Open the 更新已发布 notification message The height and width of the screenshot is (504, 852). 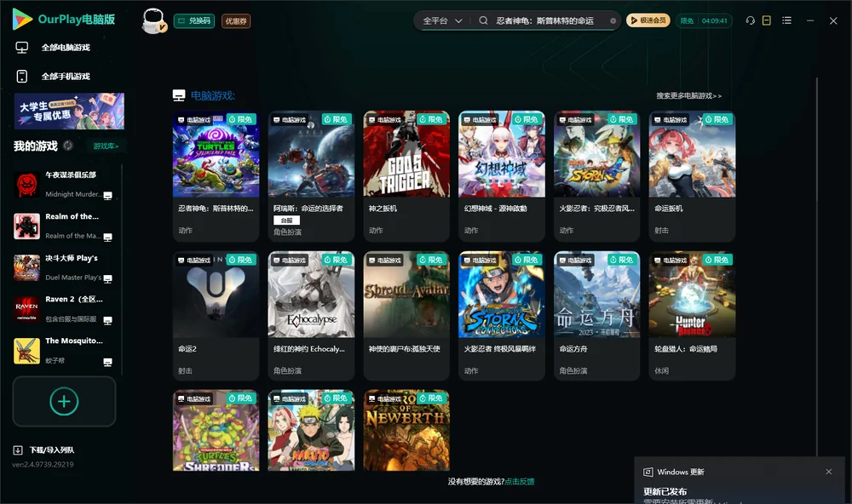(x=665, y=491)
